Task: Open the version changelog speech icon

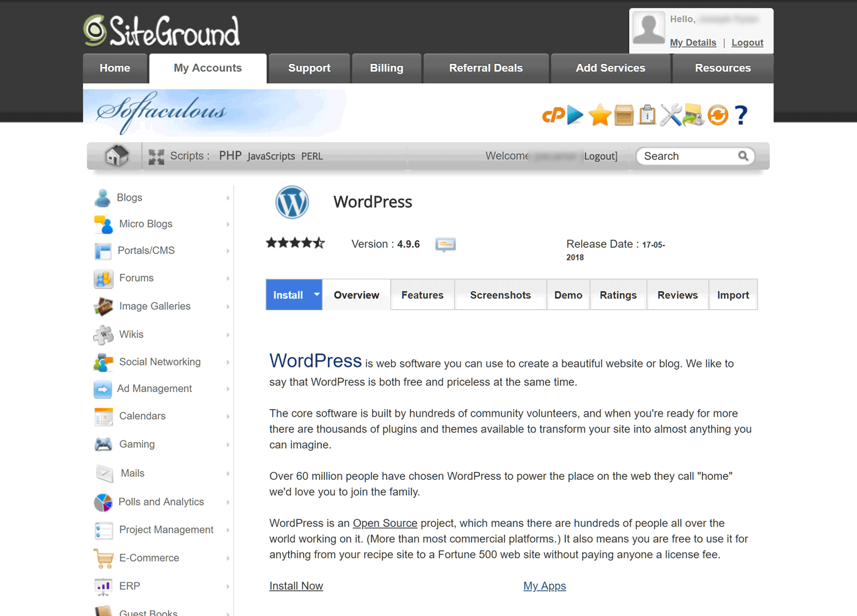Action: click(446, 244)
